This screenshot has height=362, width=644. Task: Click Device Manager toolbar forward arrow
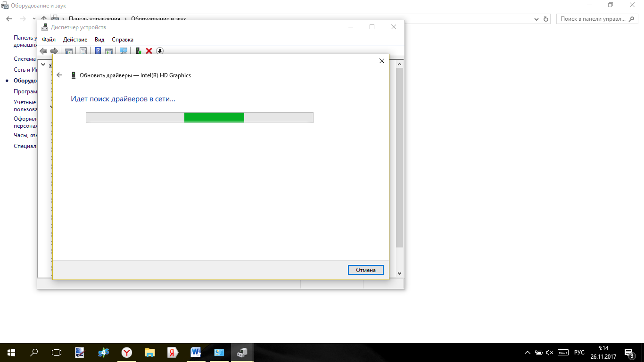[54, 51]
